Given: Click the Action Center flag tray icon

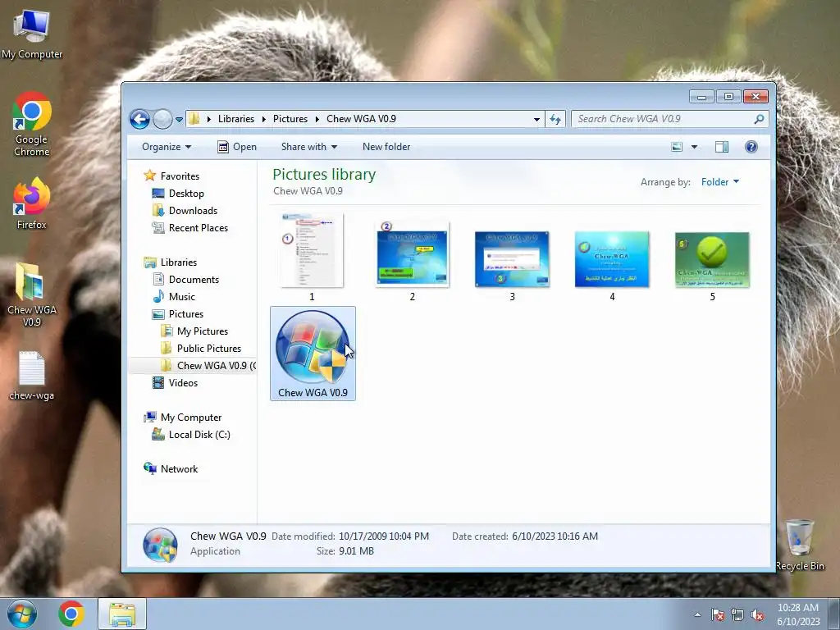Looking at the screenshot, I should (x=717, y=615).
